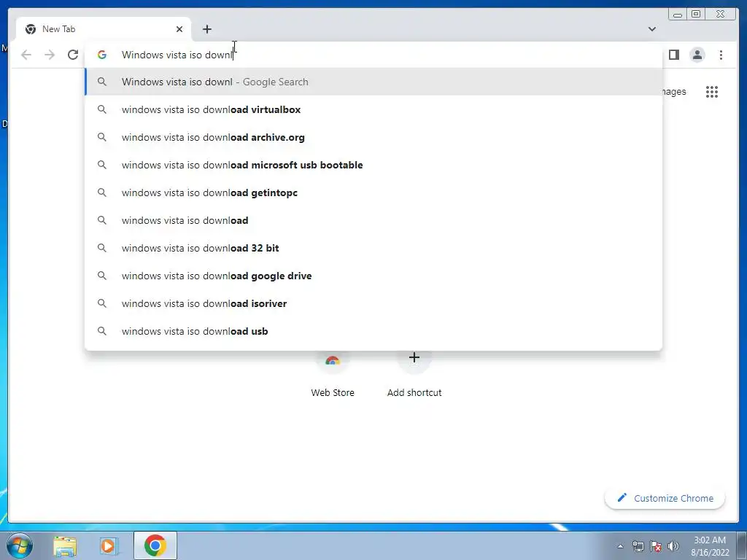
Task: Pick the 'getintopc' suggestion
Action: [373, 192]
